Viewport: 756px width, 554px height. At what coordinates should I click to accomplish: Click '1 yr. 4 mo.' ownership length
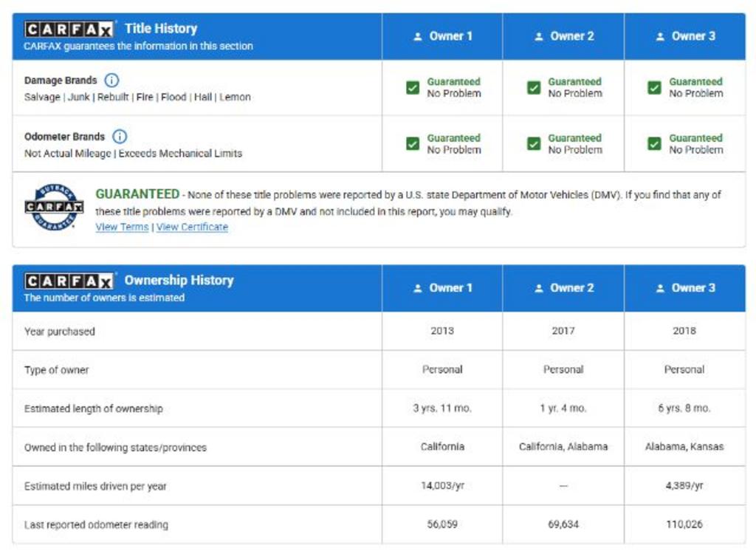click(x=563, y=408)
